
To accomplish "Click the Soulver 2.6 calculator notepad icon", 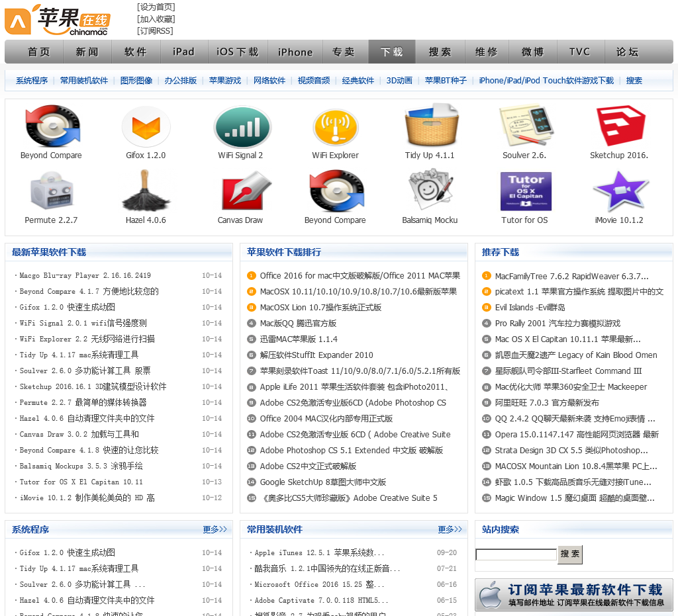I will (525, 125).
